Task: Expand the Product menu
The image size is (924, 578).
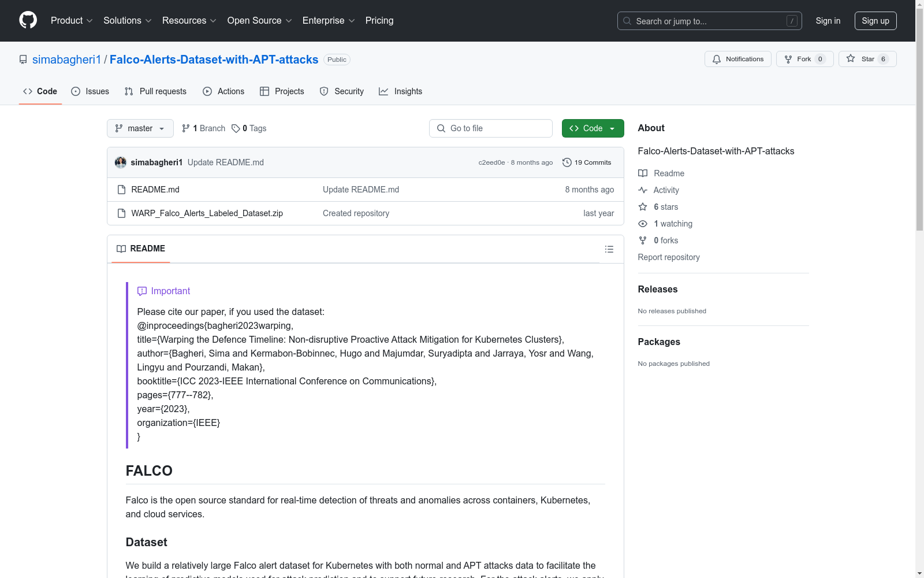Action: 72,21
